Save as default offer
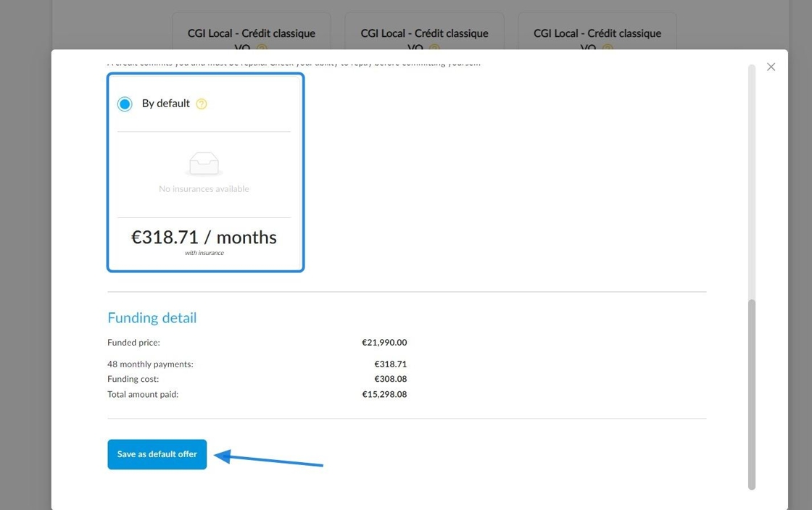 [157, 454]
